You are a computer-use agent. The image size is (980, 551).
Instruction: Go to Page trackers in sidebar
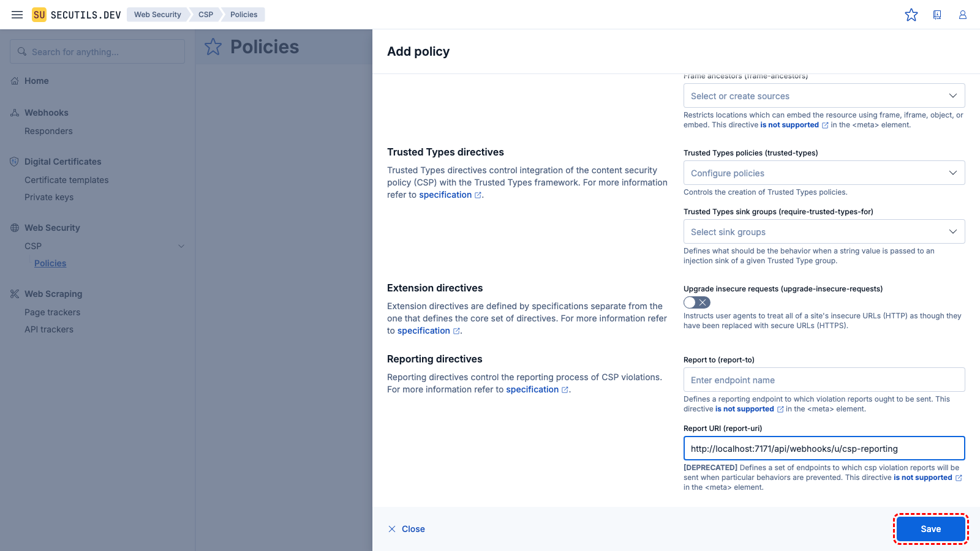52,312
